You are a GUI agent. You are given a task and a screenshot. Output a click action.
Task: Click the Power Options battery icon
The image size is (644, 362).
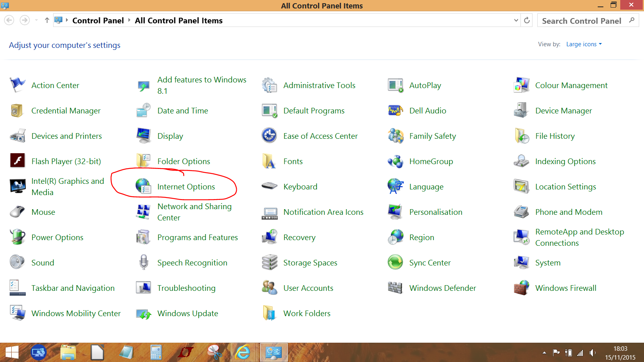[x=17, y=237]
